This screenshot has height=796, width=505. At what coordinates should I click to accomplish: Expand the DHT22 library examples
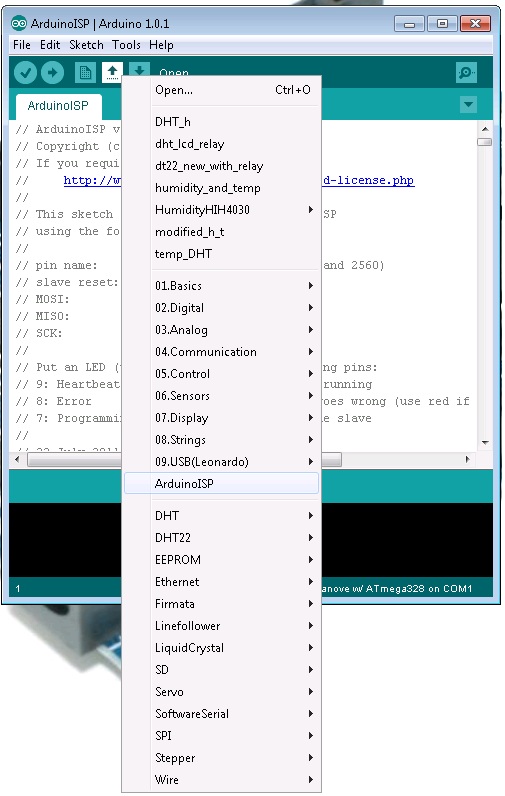pyautogui.click(x=221, y=538)
